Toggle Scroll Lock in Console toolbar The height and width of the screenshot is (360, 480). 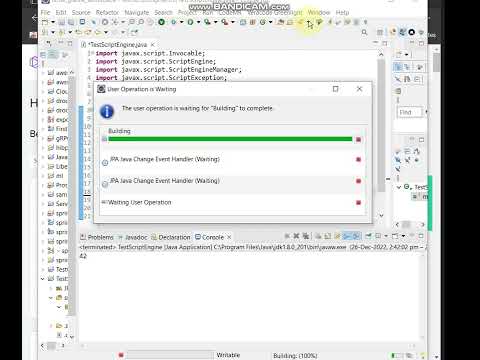(x=328, y=236)
